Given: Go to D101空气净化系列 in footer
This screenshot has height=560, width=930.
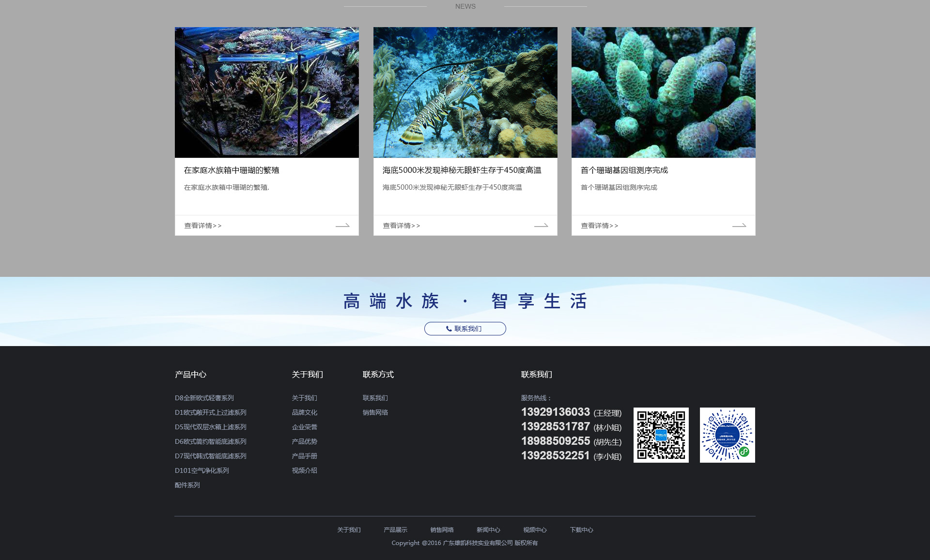Looking at the screenshot, I should (201, 470).
